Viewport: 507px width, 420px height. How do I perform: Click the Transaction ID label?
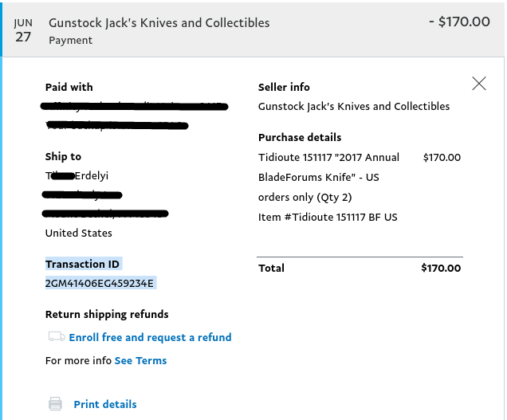(x=83, y=264)
